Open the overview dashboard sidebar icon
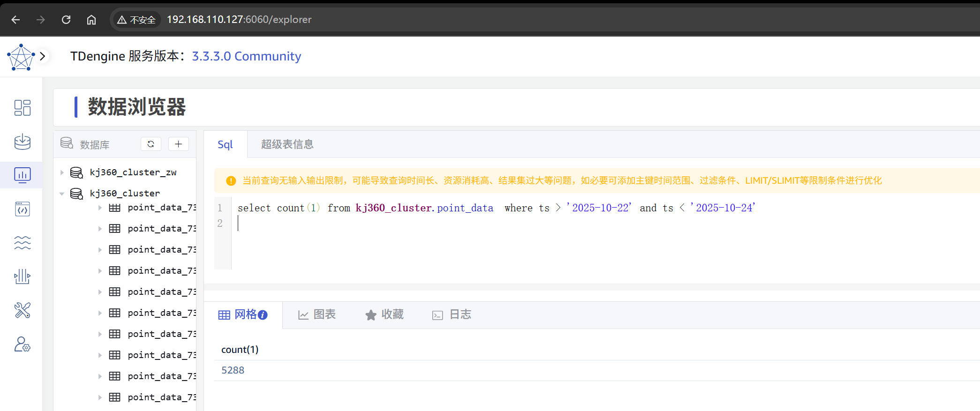The image size is (980, 411). coord(22,108)
